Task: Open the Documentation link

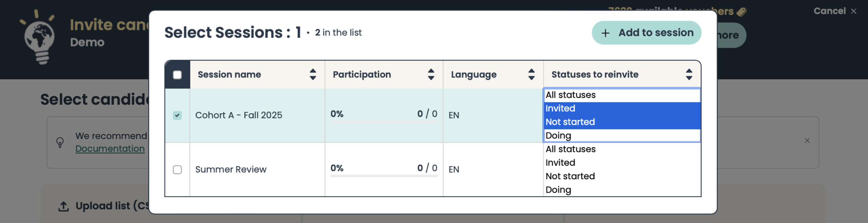Action: tap(110, 149)
